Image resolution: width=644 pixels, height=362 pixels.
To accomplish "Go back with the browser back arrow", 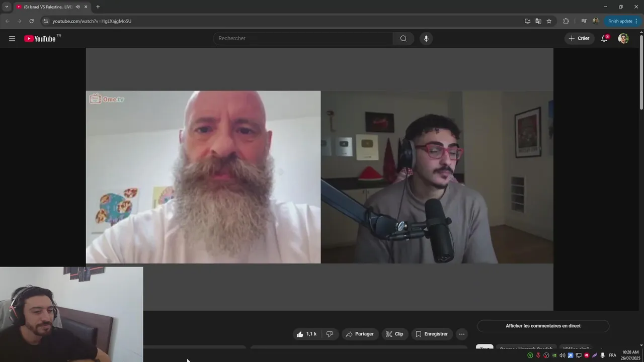I will coord(7,21).
